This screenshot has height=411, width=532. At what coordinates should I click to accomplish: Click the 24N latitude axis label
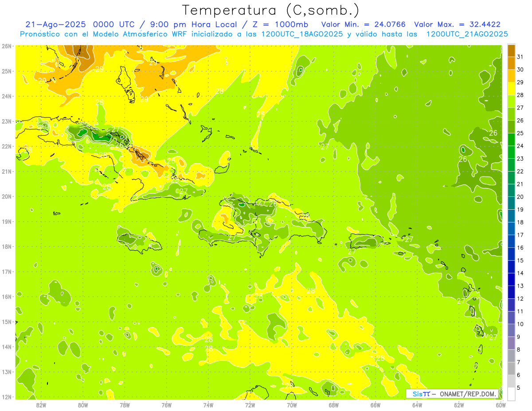[x=7, y=96]
